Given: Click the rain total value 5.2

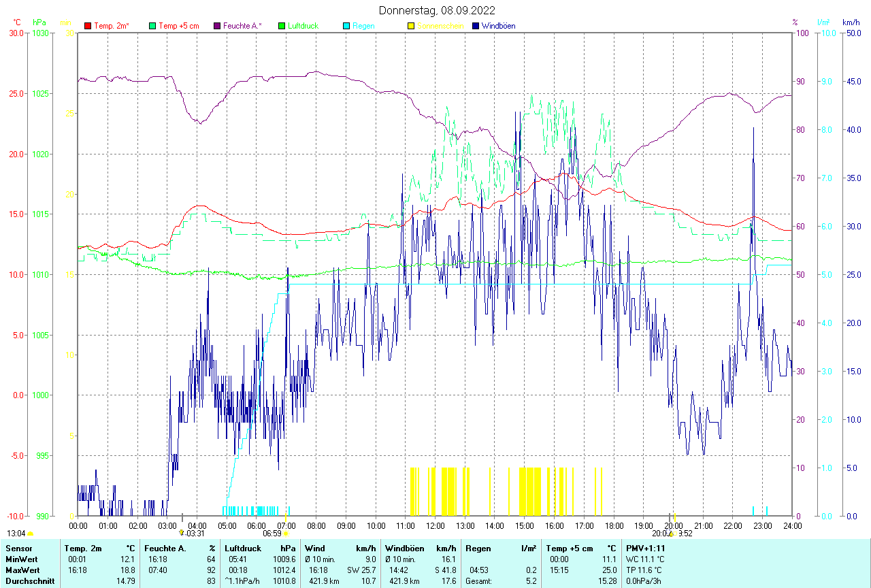Looking at the screenshot, I should [533, 581].
